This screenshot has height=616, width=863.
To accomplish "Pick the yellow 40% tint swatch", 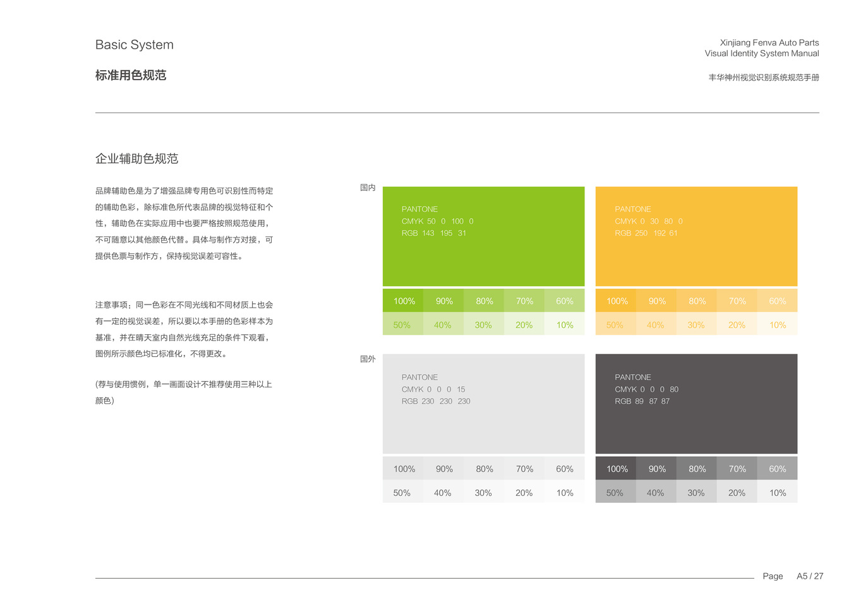I will pyautogui.click(x=656, y=324).
